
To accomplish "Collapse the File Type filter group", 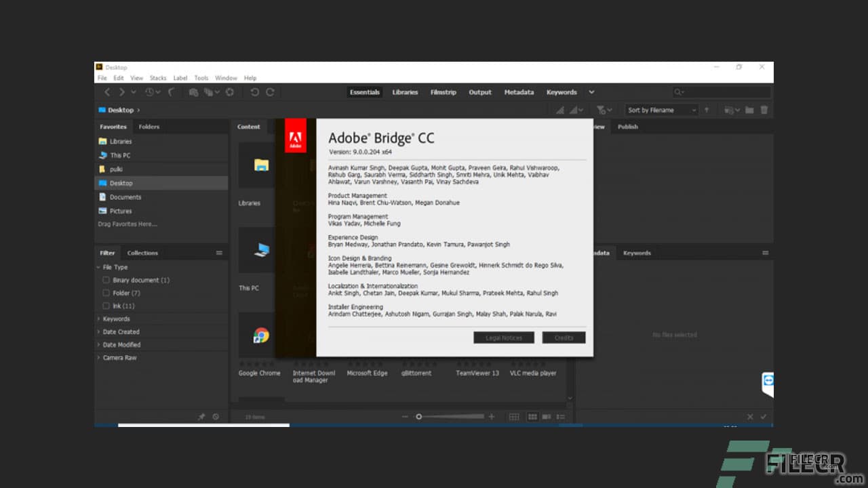I will [x=99, y=267].
